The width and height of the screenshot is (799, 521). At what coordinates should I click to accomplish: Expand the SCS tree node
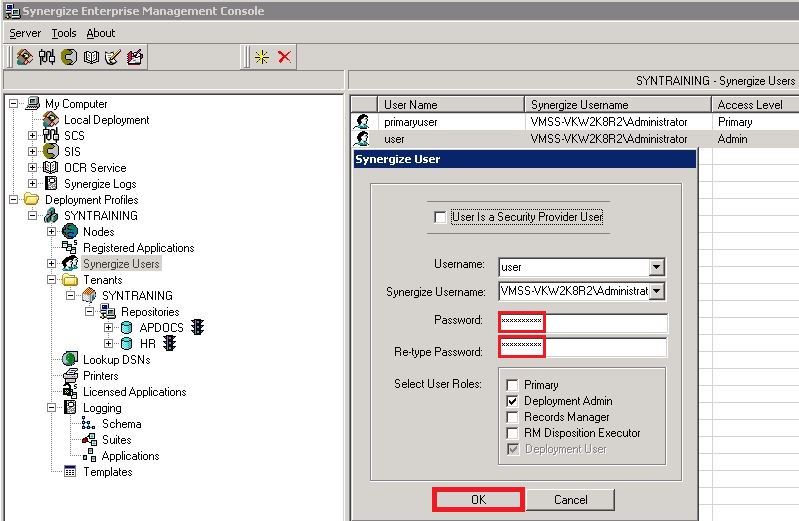(33, 136)
